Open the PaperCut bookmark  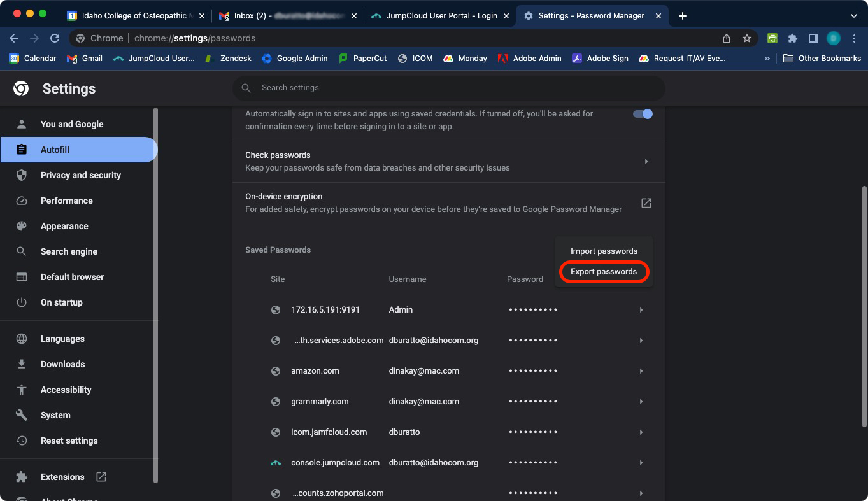tap(362, 58)
